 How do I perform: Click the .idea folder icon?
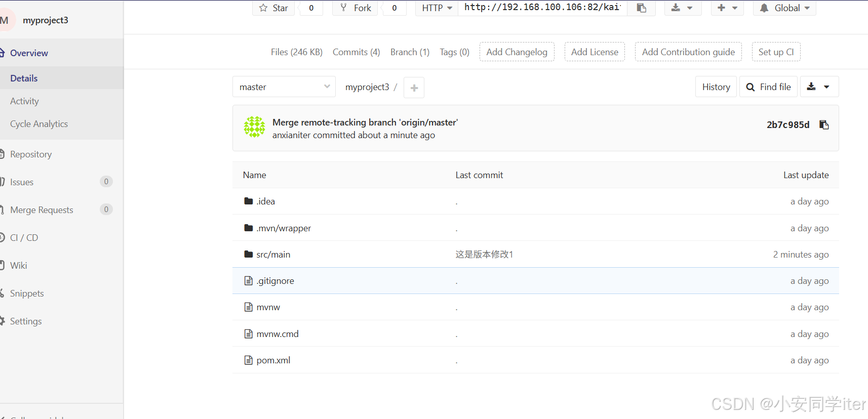(x=248, y=201)
